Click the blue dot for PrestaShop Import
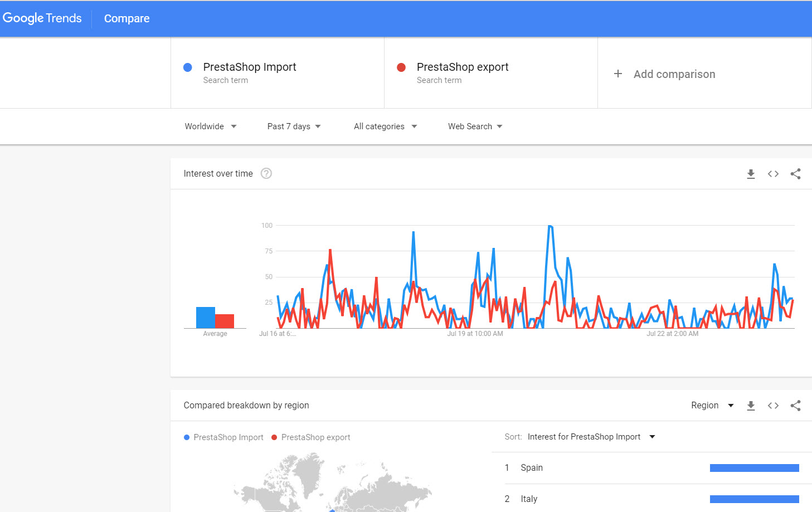 [188, 67]
